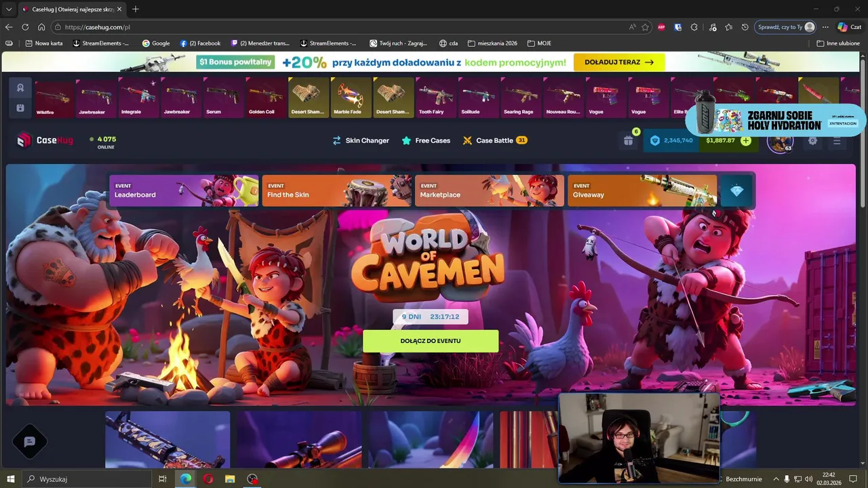Open the Nowa karta bookmark
The image size is (868, 488).
pyautogui.click(x=43, y=43)
